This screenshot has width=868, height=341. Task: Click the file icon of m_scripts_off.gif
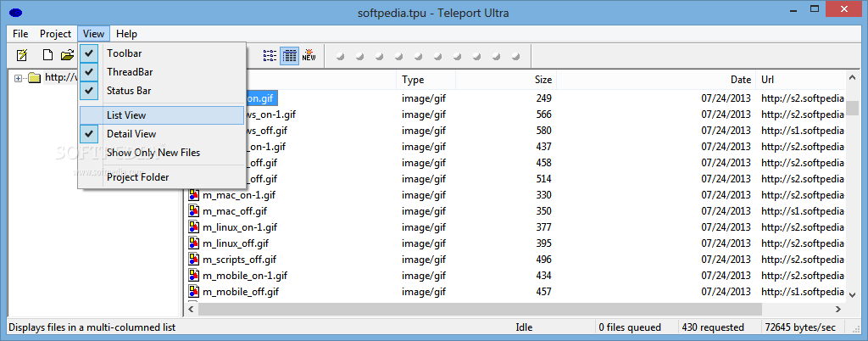194,259
